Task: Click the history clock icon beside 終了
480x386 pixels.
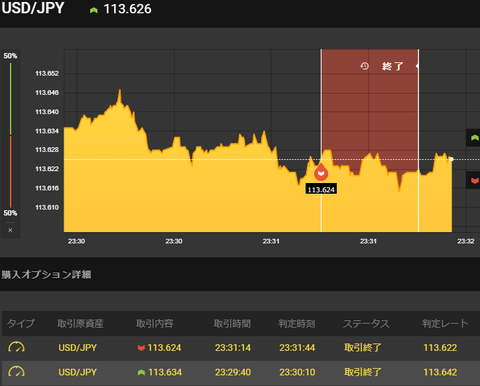Action: [x=364, y=66]
